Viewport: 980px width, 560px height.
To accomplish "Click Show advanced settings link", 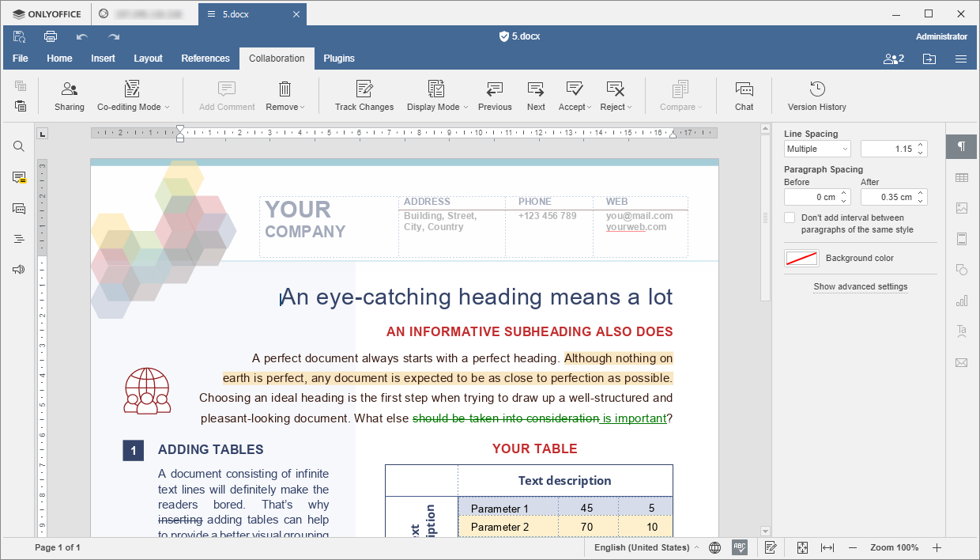I will point(860,287).
